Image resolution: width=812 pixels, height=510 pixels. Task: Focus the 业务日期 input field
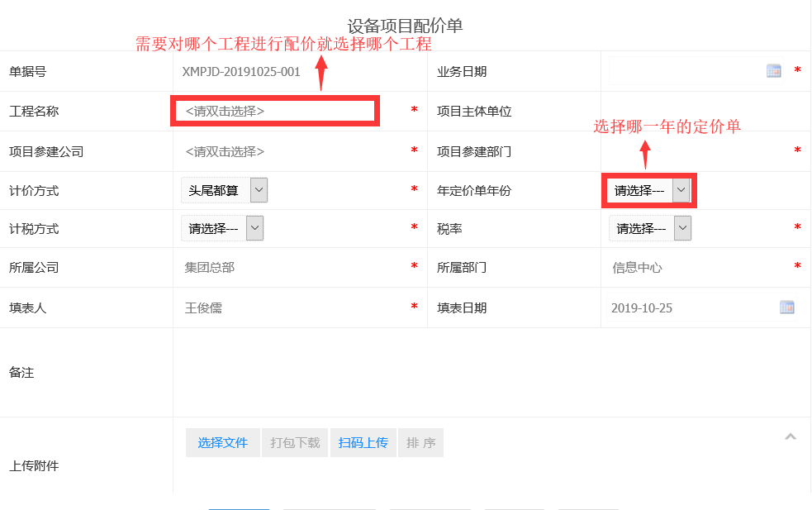(696, 71)
